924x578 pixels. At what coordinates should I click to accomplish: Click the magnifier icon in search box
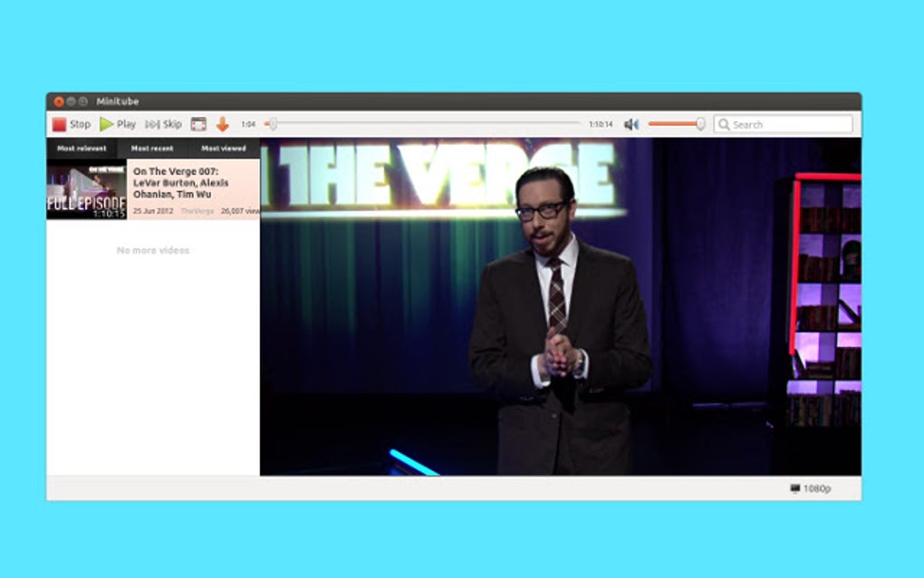click(723, 124)
